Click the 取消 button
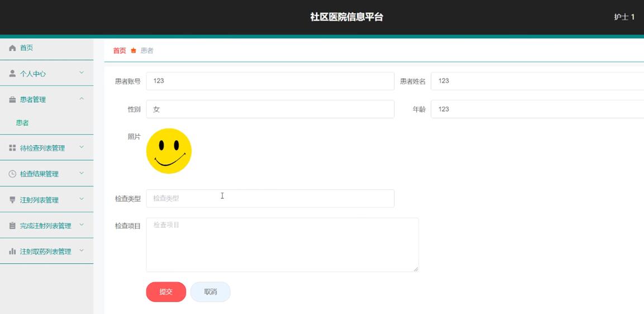The width and height of the screenshot is (644, 314). coord(210,292)
